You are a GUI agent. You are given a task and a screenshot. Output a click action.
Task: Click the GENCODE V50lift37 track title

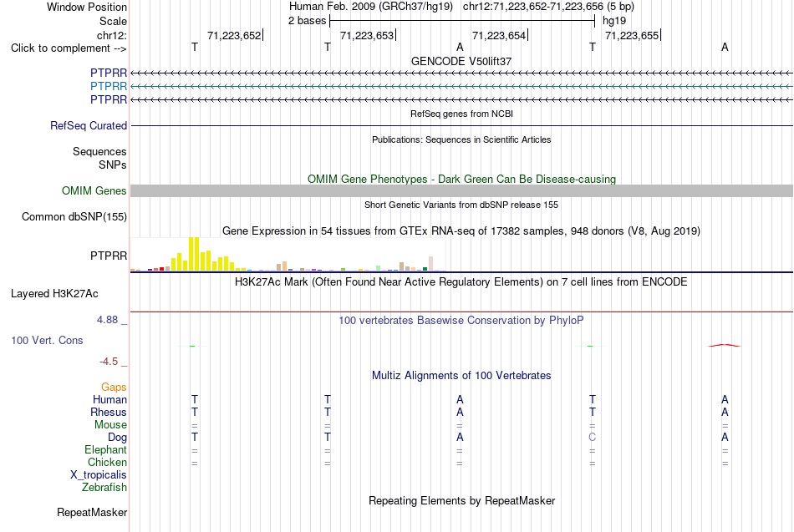(461, 61)
